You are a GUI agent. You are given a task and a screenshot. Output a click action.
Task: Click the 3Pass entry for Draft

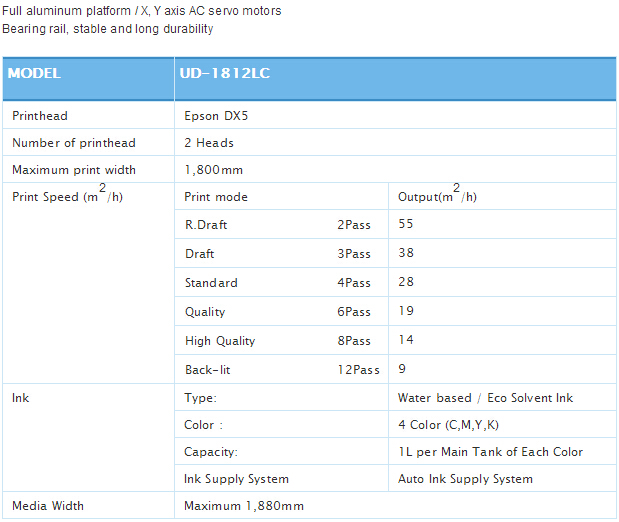coord(354,253)
